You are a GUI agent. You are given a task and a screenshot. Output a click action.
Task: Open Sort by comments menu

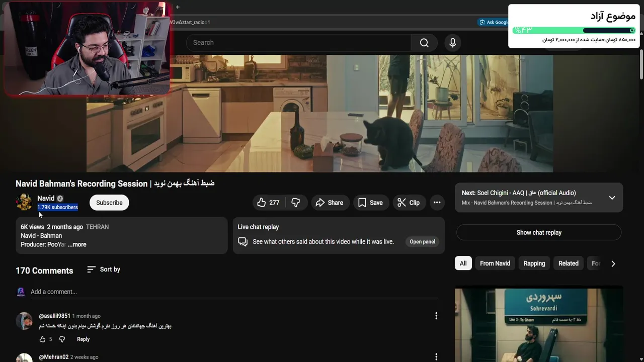[103, 269]
